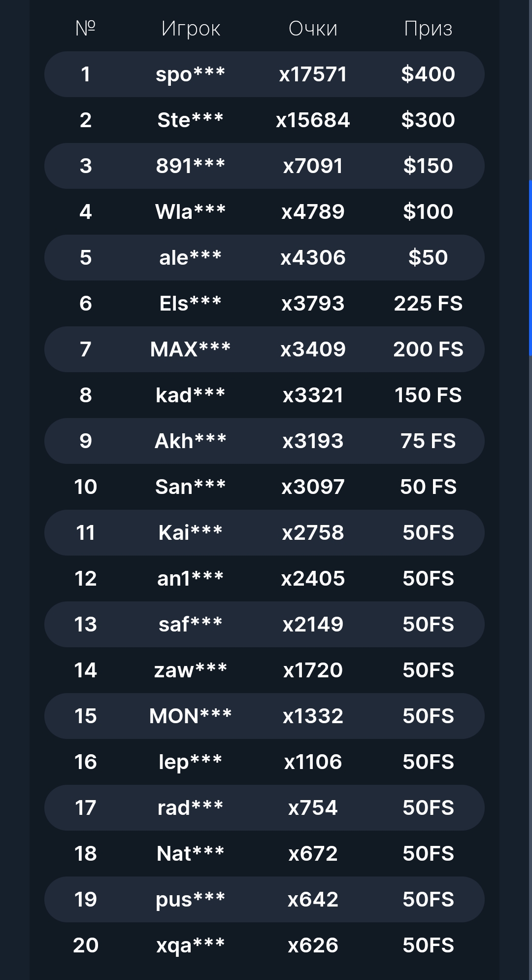Select the $150 prize for 891***
The height and width of the screenshot is (980, 532).
pyautogui.click(x=428, y=166)
